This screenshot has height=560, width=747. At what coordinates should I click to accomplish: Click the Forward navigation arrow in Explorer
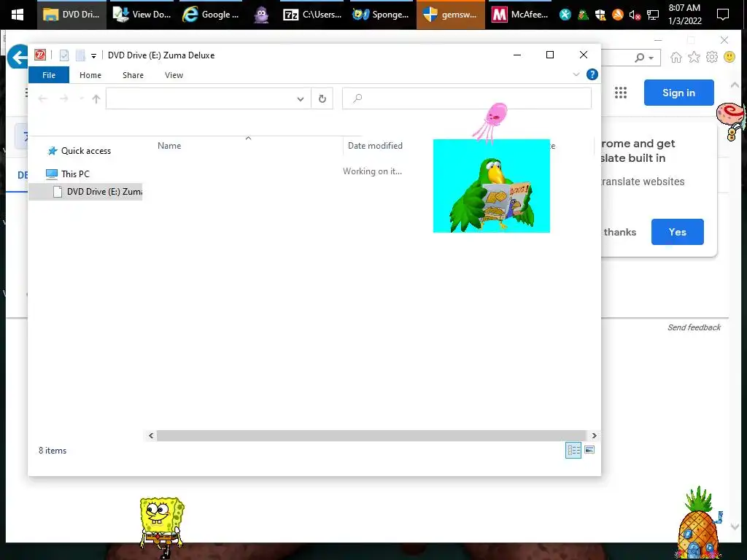point(64,98)
